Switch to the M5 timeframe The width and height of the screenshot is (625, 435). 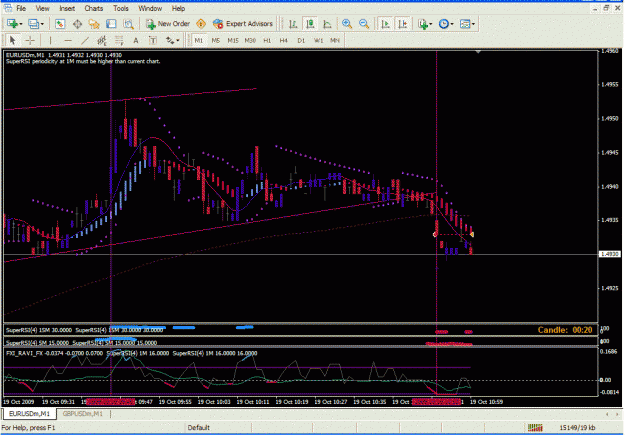coord(216,40)
